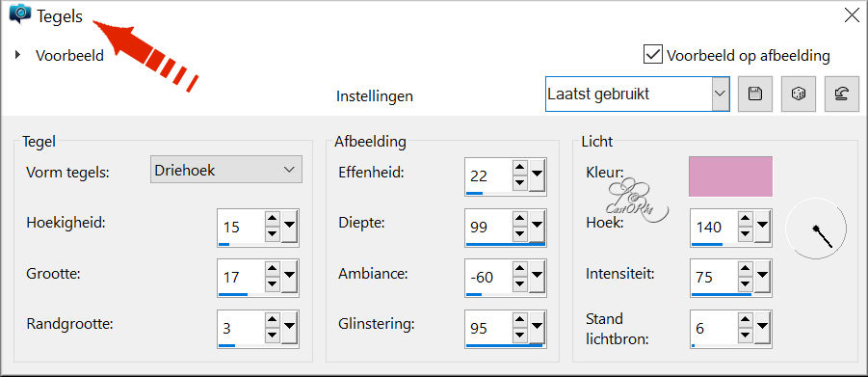Decrease the Grootte value with the down arrow
This screenshot has height=377, width=868.
(x=272, y=285)
